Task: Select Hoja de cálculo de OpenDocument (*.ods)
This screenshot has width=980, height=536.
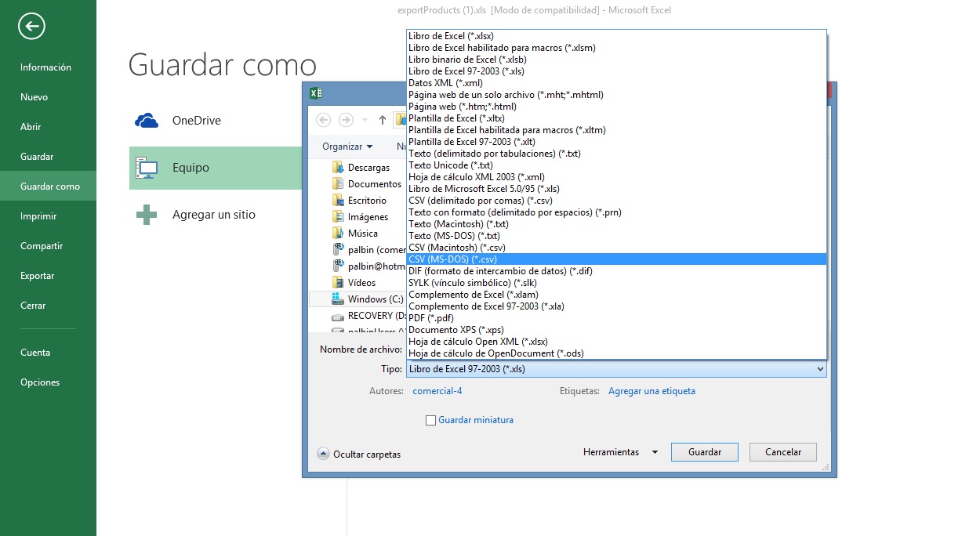Action: point(616,353)
